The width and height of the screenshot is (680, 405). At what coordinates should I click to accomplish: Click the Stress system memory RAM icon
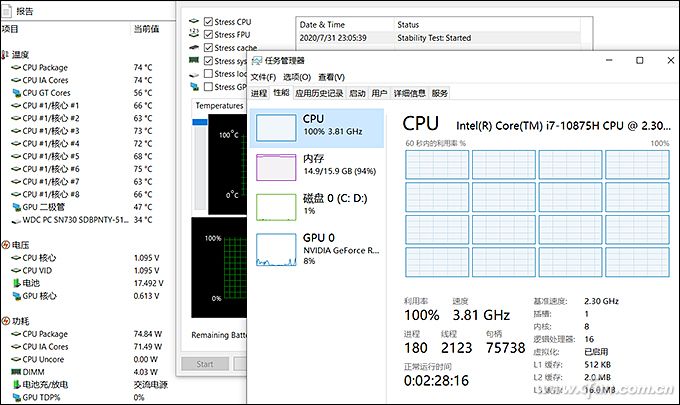194,60
